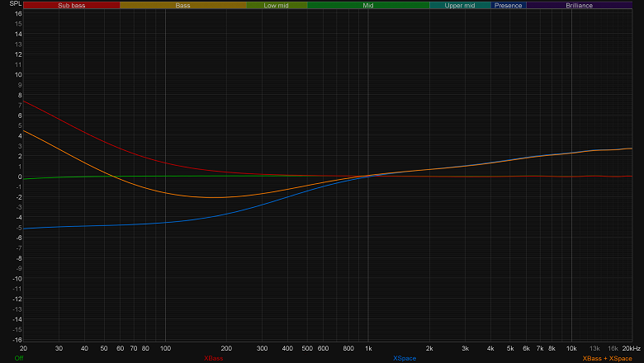Click the 100 frequency axis label
Image resolution: width=644 pixels, height=363 pixels.
coord(165,348)
